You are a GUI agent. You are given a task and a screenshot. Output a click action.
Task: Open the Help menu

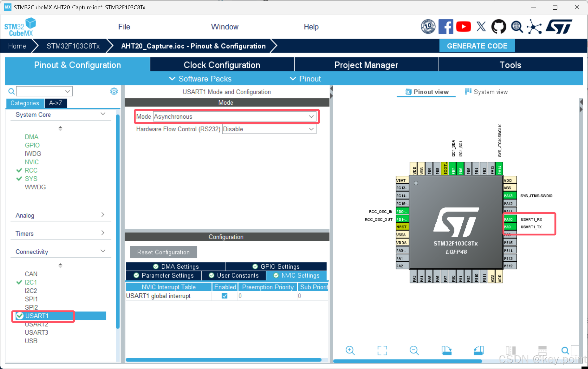pyautogui.click(x=311, y=27)
